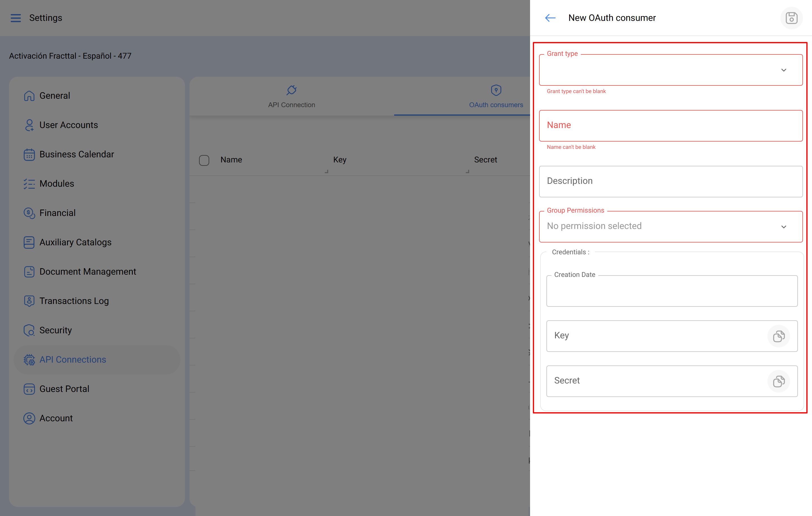Open the Document Management section
The height and width of the screenshot is (516, 812).
(x=87, y=272)
